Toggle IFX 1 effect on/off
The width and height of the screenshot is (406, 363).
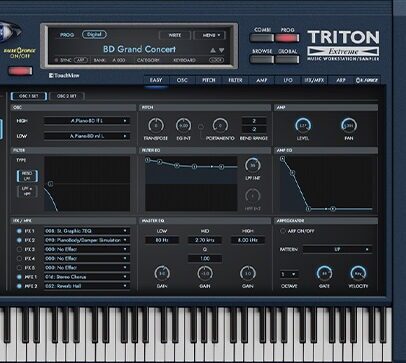[19, 231]
